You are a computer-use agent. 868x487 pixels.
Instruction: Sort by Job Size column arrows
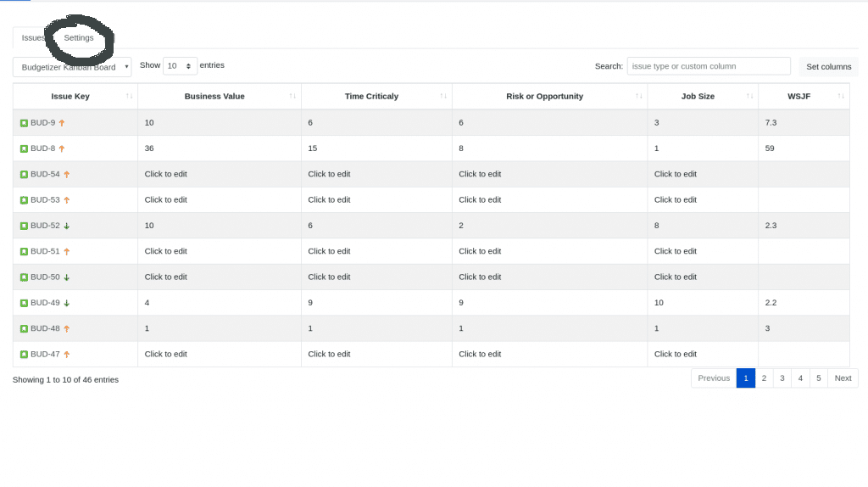(x=749, y=97)
